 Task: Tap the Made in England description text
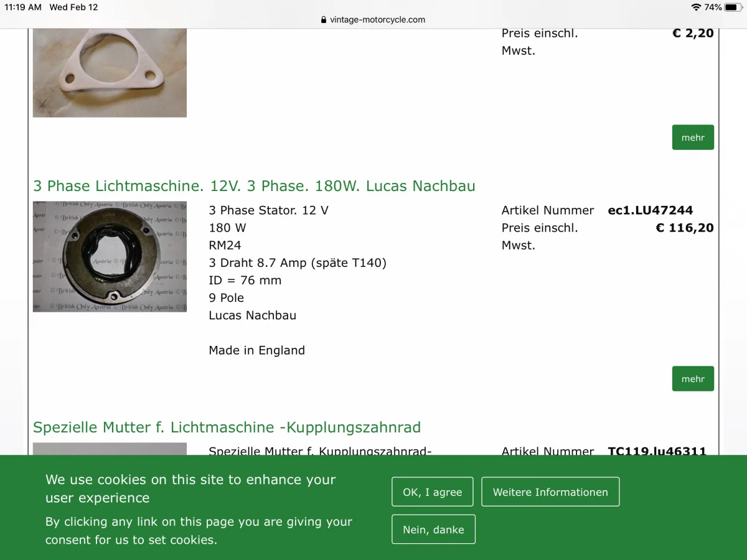point(257,350)
